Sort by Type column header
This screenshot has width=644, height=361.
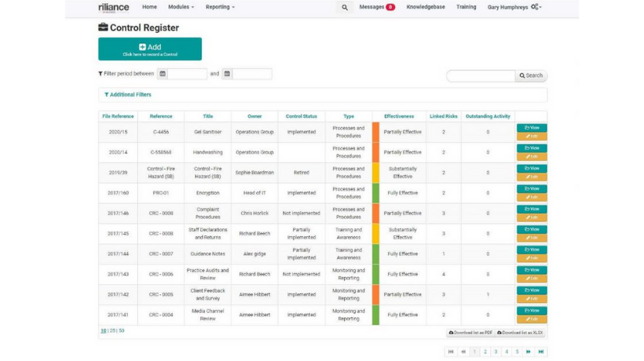349,116
